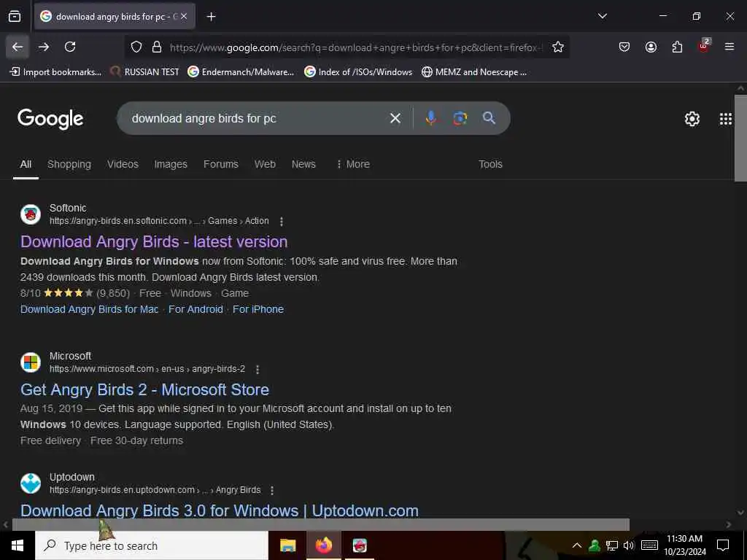Close the Angry Birds search tab
The width and height of the screenshot is (747, 560).
(184, 16)
